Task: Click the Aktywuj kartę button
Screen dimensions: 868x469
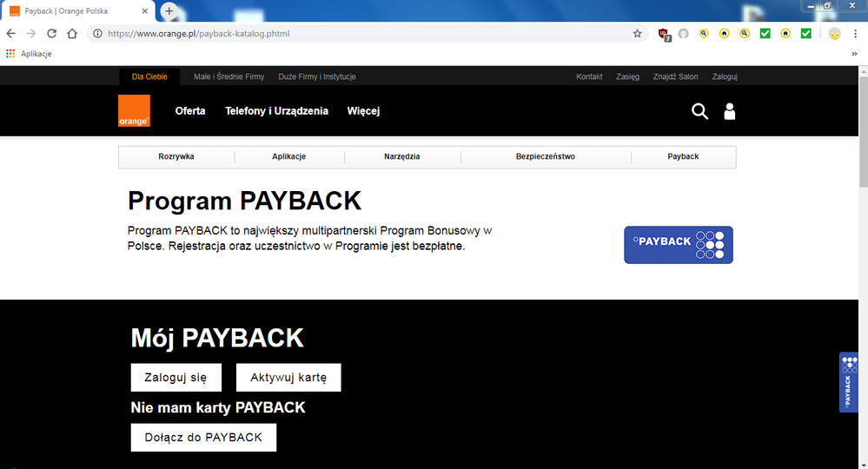Action: pyautogui.click(x=288, y=377)
